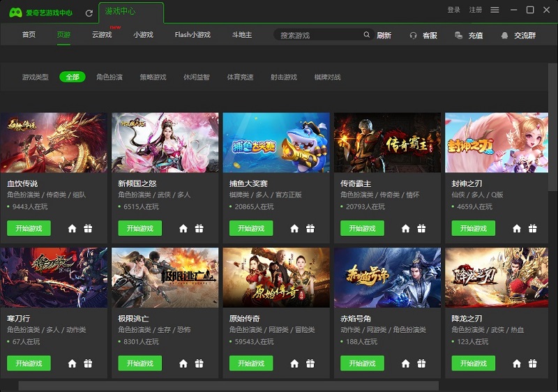
Task: Open home page icon for 降龙之刃
Action: click(x=517, y=363)
